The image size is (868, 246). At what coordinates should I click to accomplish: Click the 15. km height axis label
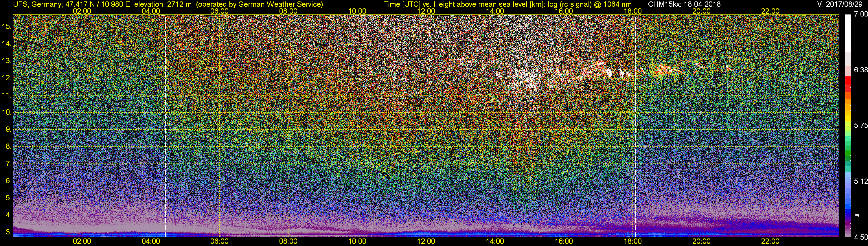[7, 26]
